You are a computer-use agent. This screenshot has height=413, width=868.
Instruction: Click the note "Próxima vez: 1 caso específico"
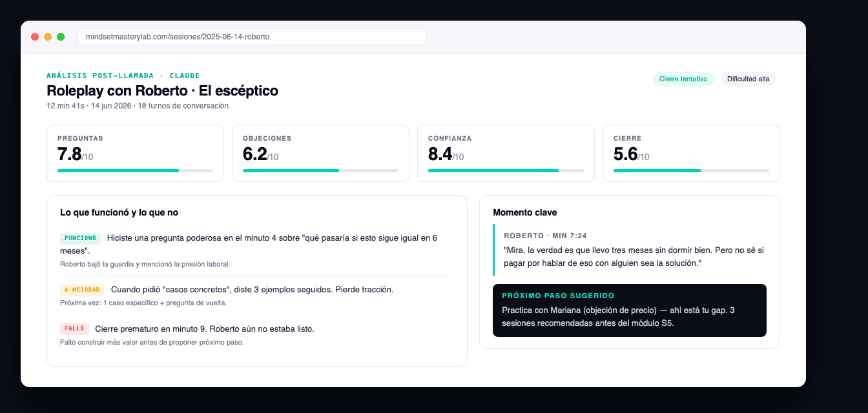click(143, 303)
